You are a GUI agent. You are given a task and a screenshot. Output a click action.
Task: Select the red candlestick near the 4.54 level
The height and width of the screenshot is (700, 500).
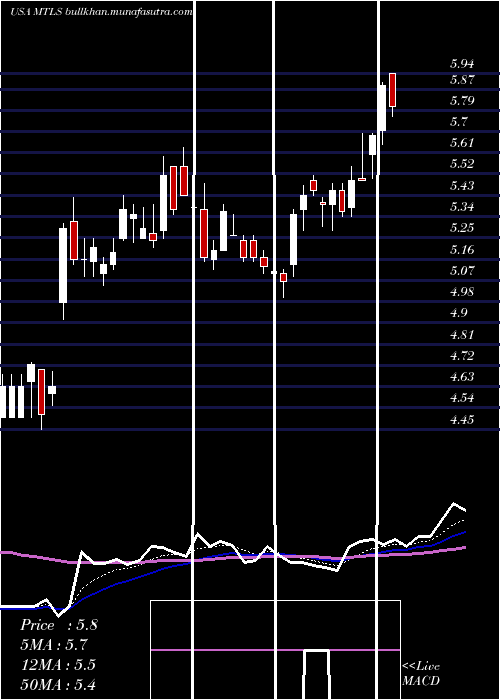(x=42, y=392)
